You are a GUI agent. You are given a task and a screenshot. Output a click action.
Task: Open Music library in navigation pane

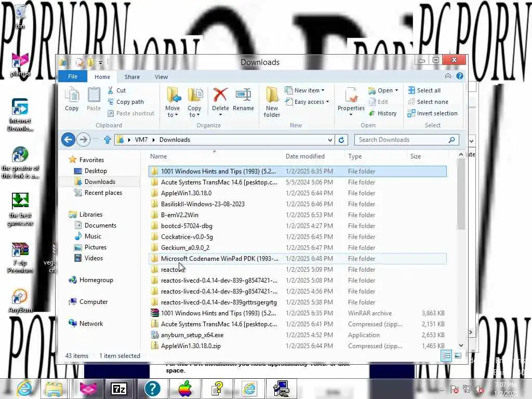(92, 236)
